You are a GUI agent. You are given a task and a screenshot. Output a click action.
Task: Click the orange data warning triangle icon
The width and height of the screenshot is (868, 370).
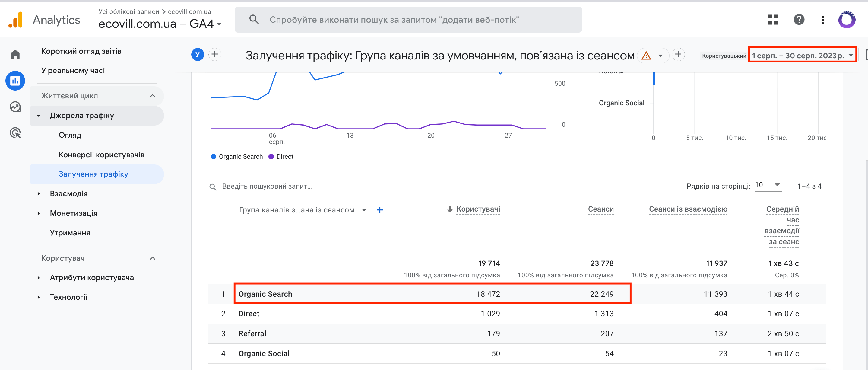click(646, 55)
